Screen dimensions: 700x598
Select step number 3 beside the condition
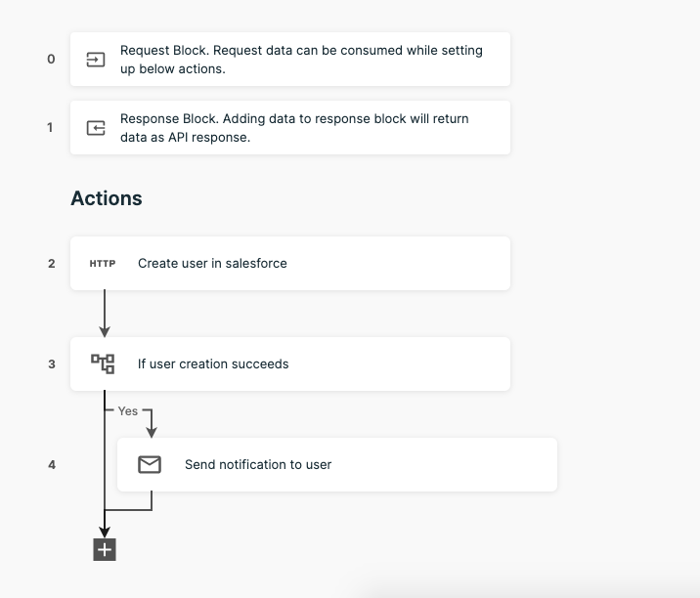point(52,363)
